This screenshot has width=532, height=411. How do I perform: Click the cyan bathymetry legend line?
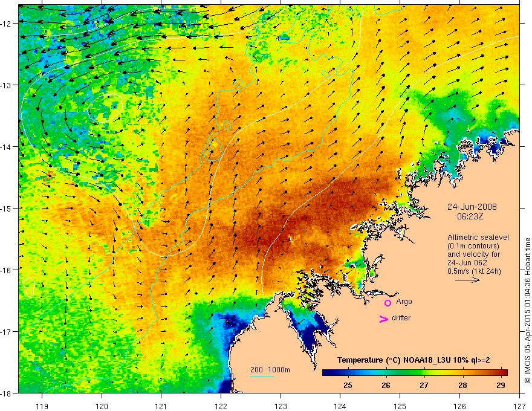tap(262, 376)
